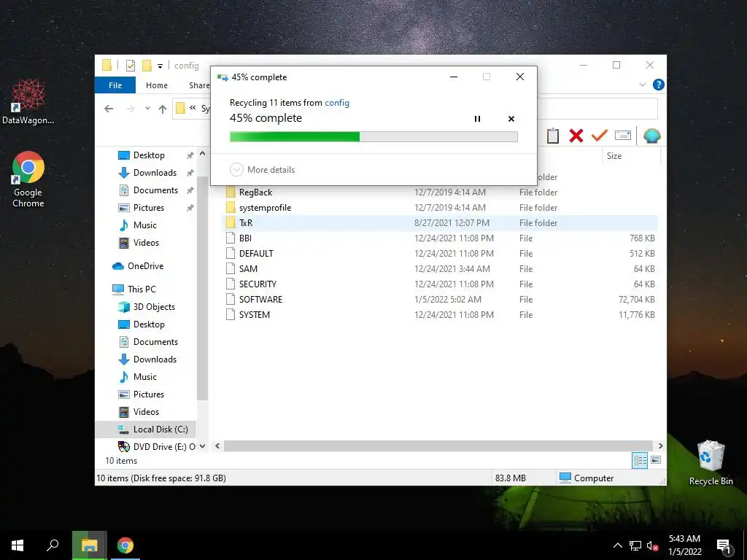The width and height of the screenshot is (747, 560).
Task: Select Downloads under This PC
Action: click(x=155, y=359)
